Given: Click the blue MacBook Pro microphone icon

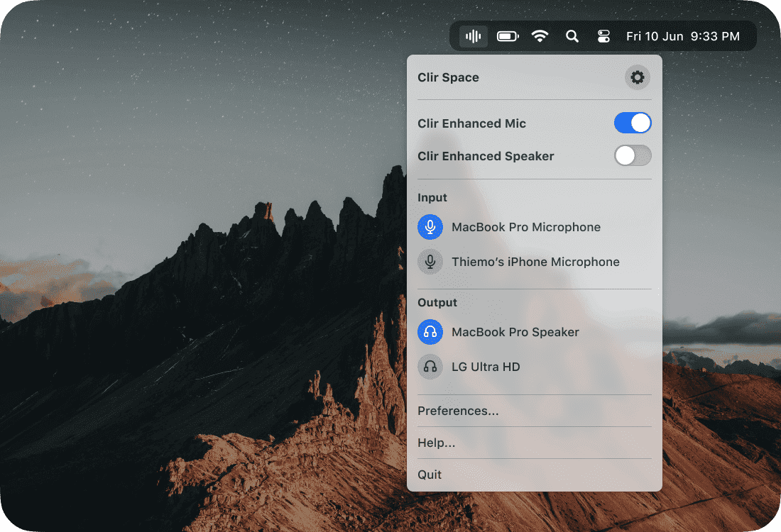Looking at the screenshot, I should 430,227.
